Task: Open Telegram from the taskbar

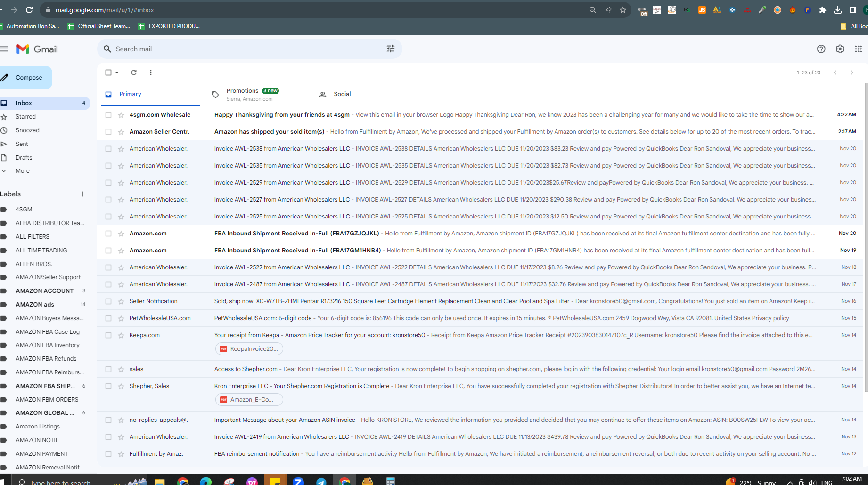Action: [321, 481]
